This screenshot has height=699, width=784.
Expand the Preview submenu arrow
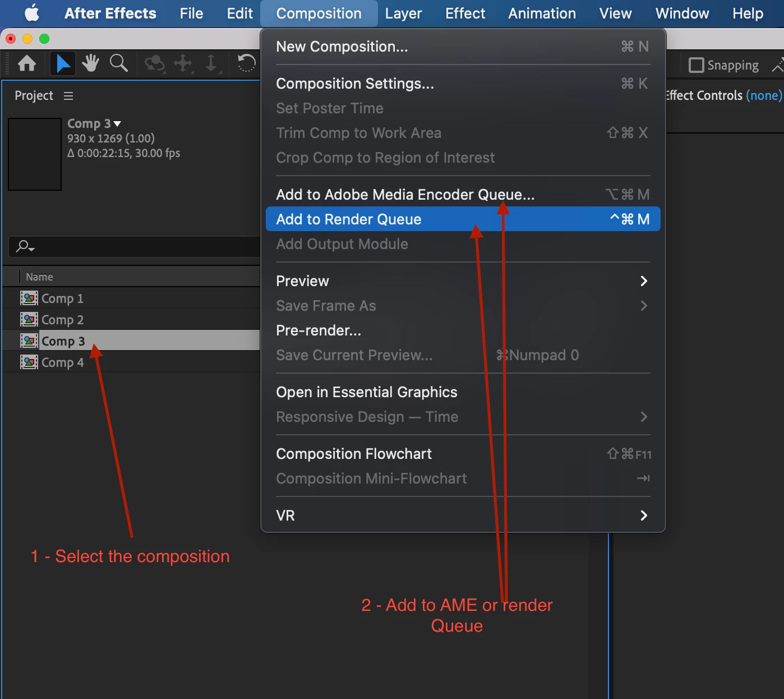click(x=644, y=281)
